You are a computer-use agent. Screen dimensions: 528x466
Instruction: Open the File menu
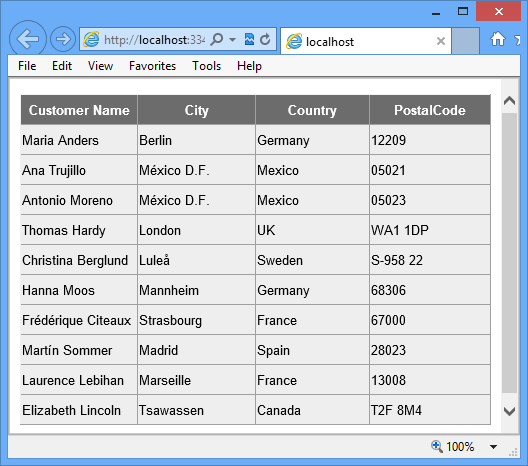(x=27, y=66)
